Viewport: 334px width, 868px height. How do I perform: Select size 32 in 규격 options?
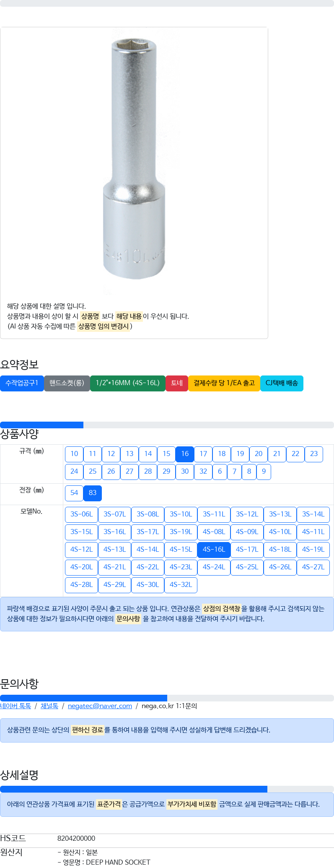point(203,472)
